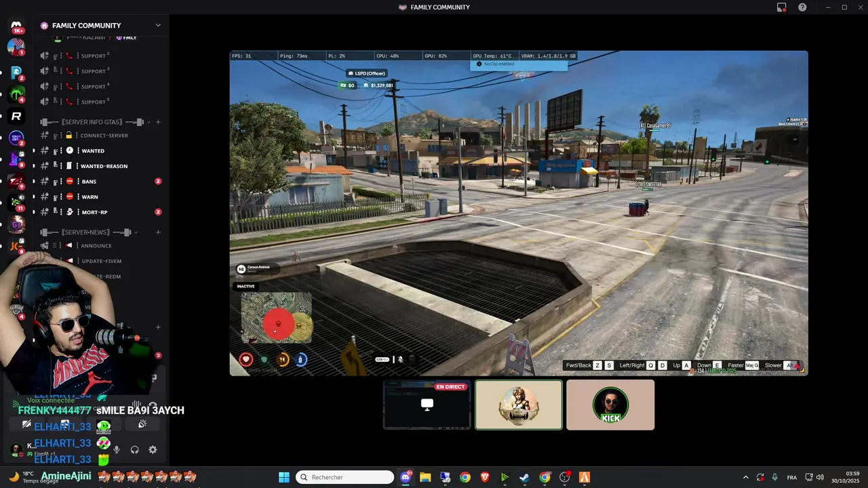Screen dimensions: 868x488
Task: Open Steam from the taskbar
Action: click(524, 477)
